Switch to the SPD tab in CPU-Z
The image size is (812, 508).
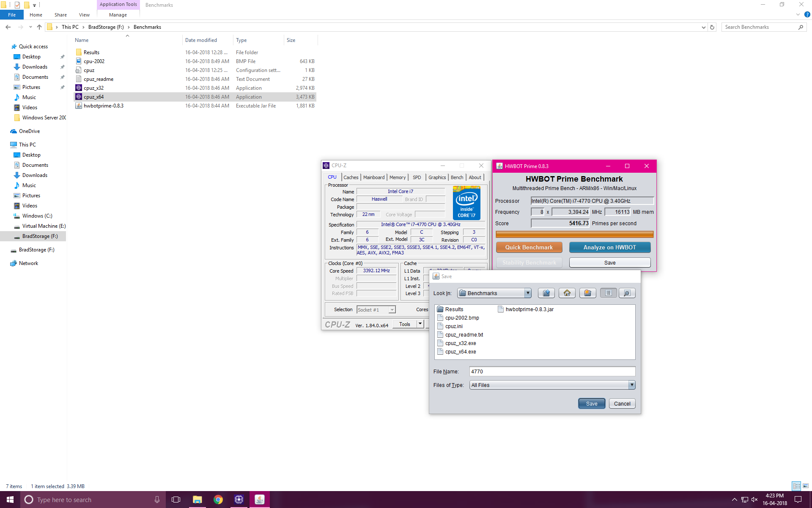coord(417,177)
